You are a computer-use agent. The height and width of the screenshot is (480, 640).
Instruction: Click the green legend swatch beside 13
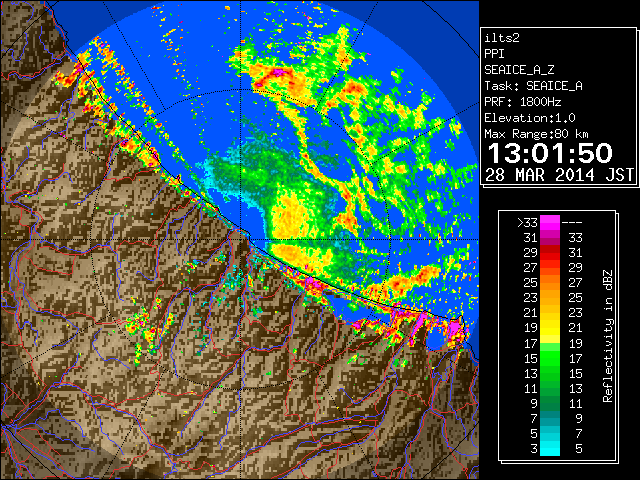(x=550, y=373)
